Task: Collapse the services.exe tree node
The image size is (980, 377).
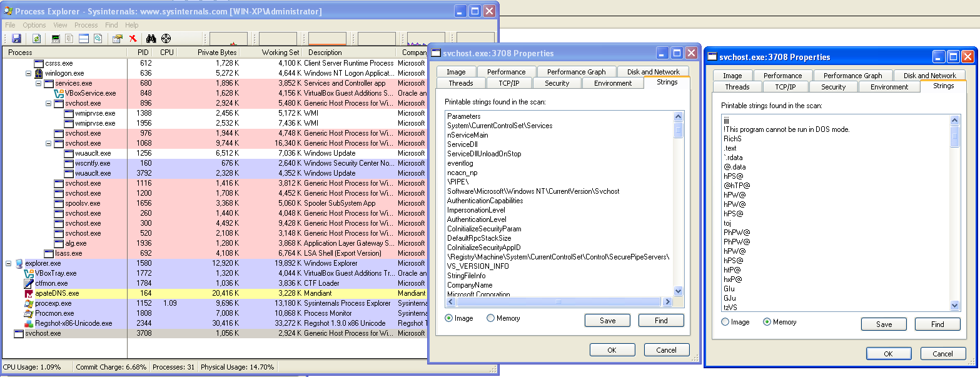Action: [x=38, y=83]
